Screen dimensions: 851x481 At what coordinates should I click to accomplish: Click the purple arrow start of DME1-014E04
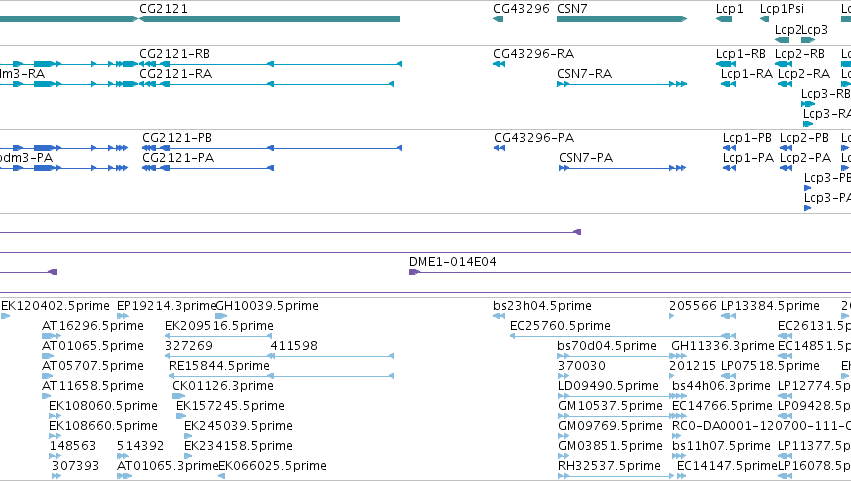click(x=414, y=272)
